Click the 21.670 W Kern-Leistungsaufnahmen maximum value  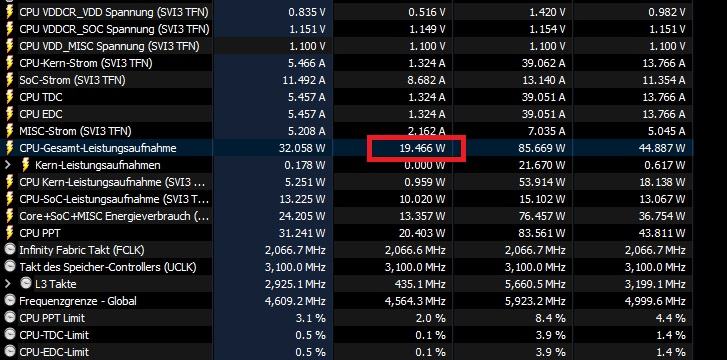tap(542, 165)
